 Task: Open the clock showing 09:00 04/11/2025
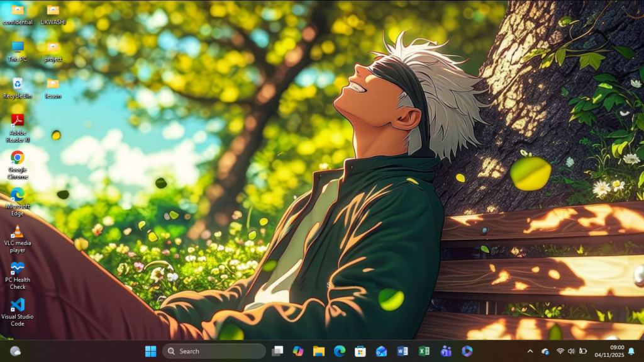(x=609, y=351)
